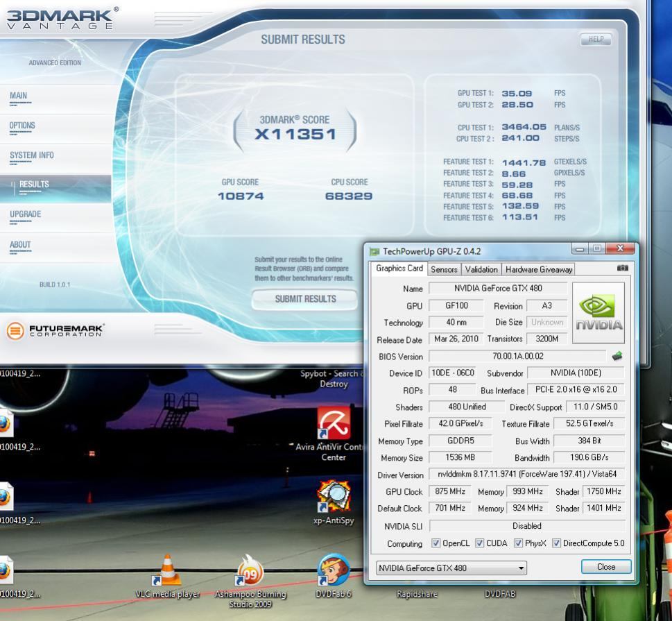
Task: Click the BIOS Version field 70.00.1A.00.02
Action: pos(517,356)
